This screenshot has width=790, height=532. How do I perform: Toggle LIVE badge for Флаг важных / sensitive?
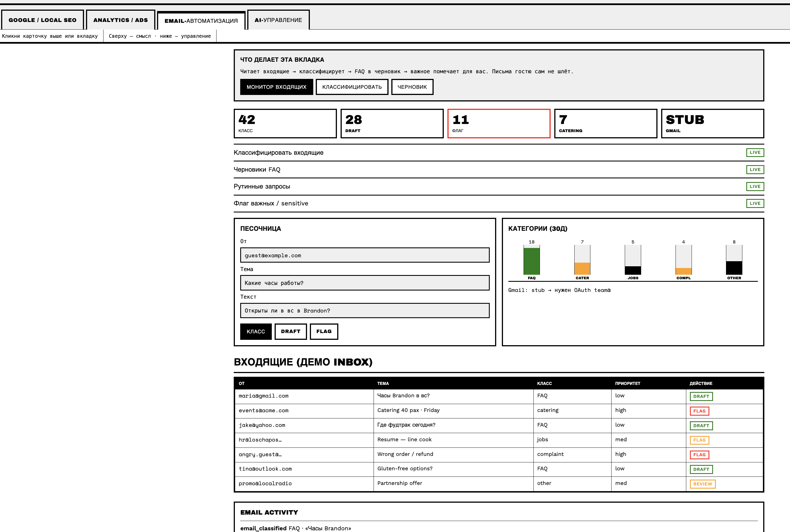(755, 203)
